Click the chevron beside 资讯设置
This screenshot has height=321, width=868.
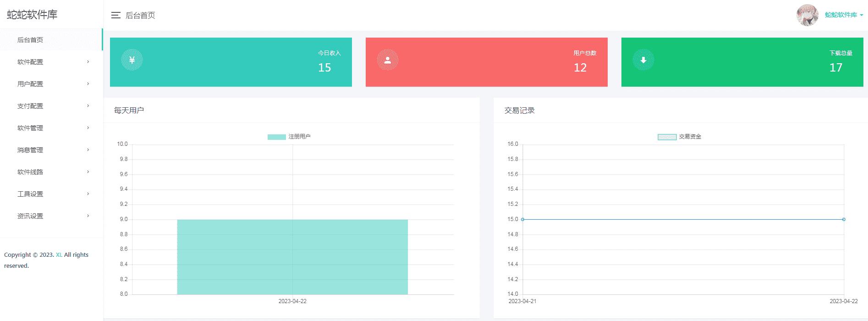[x=88, y=216]
